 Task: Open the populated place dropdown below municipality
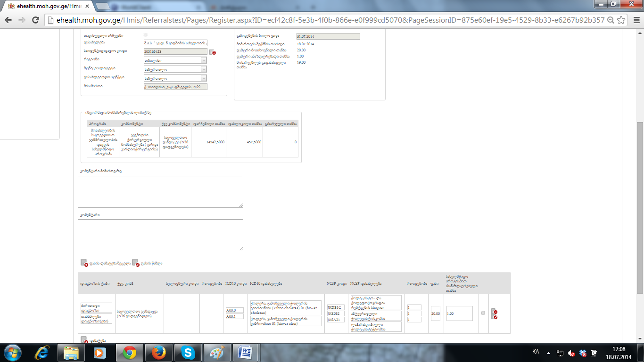pos(204,78)
